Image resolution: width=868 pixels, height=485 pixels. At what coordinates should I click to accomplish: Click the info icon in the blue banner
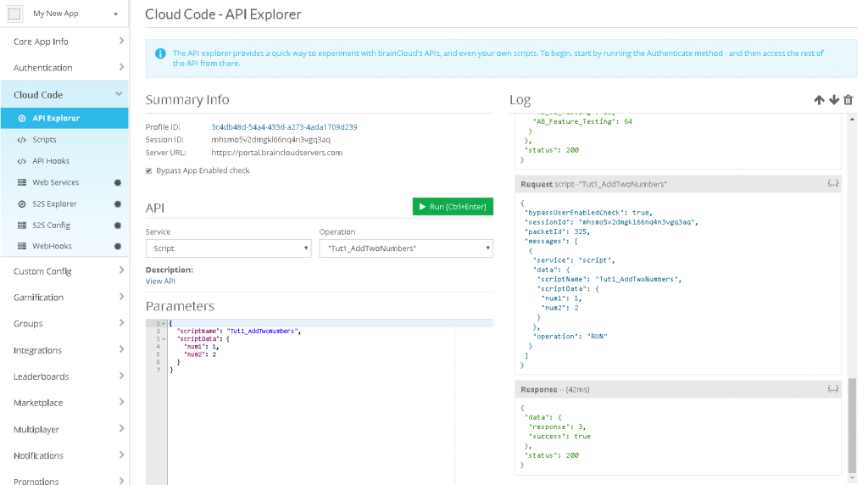pyautogui.click(x=160, y=54)
